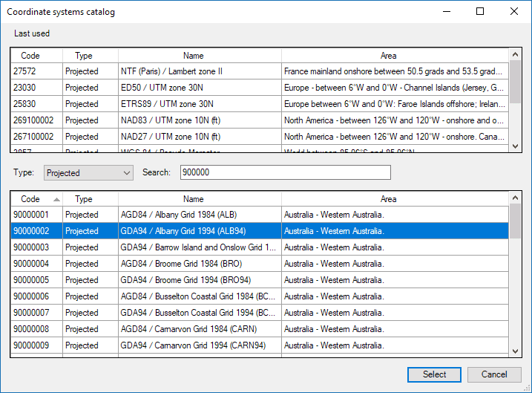Select AGD84 / Busselton Coastal Grid 1984 row

pyautogui.click(x=260, y=296)
